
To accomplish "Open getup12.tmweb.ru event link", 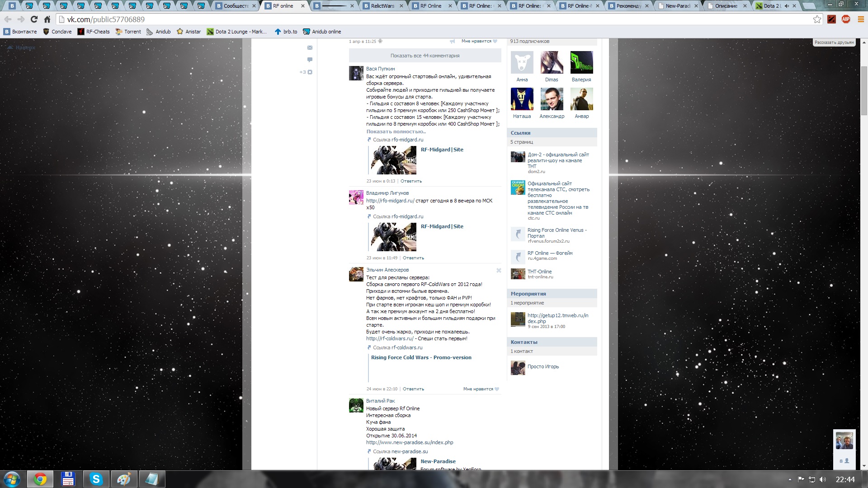I will [x=558, y=319].
